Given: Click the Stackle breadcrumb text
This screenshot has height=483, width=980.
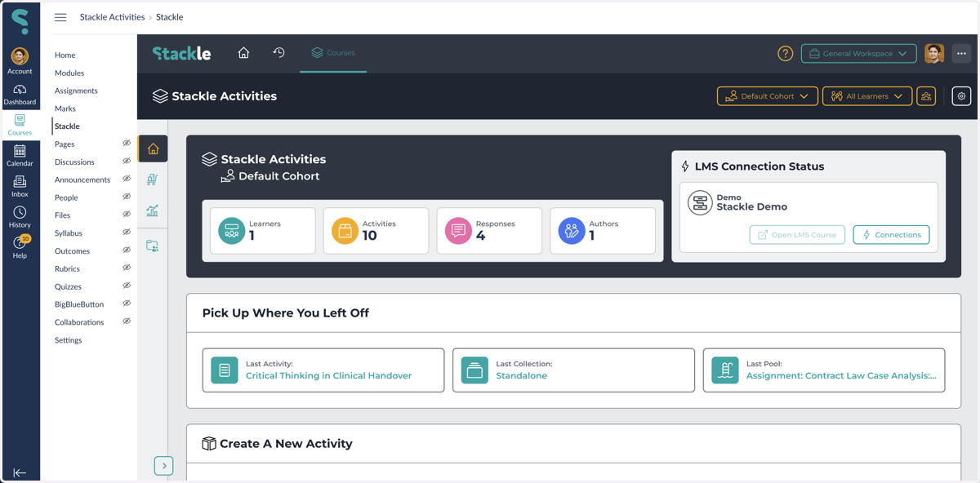Looking at the screenshot, I should click(170, 17).
